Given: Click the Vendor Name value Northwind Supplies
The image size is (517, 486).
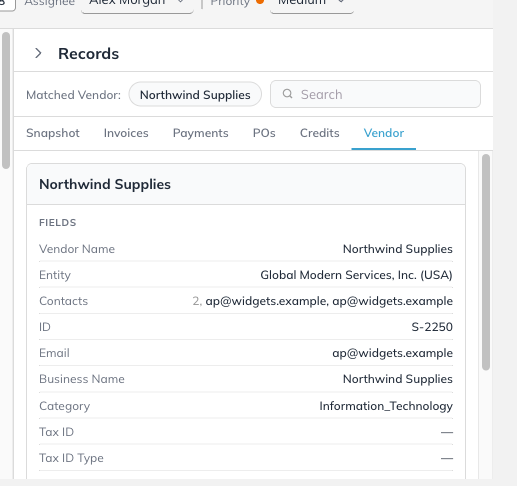Looking at the screenshot, I should click(x=398, y=249).
